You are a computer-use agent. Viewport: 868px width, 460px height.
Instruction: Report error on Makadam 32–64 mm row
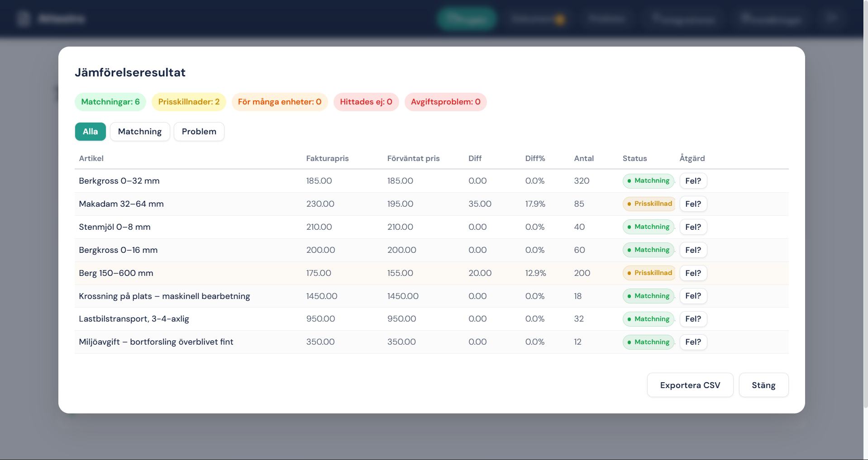coord(693,204)
